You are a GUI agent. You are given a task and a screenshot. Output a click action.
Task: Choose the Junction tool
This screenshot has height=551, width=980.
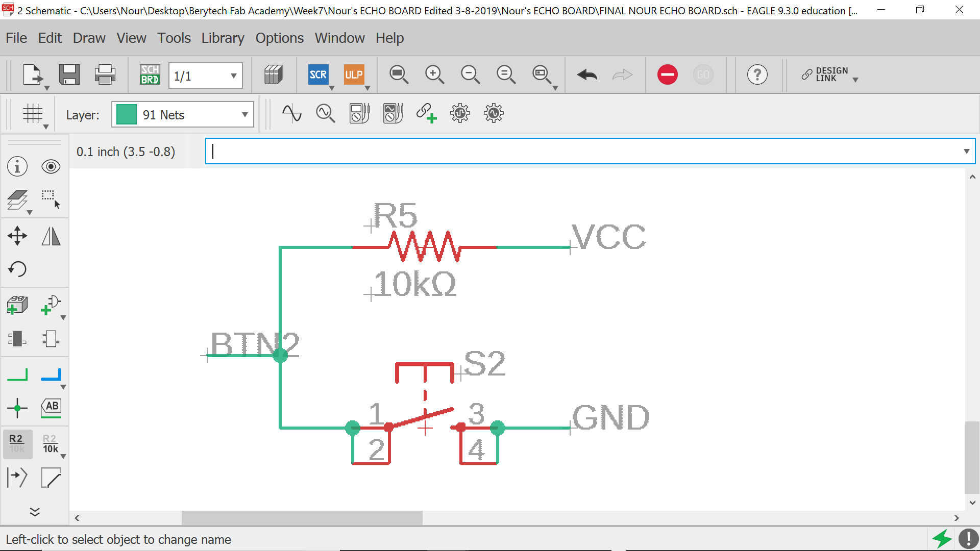[x=17, y=408]
